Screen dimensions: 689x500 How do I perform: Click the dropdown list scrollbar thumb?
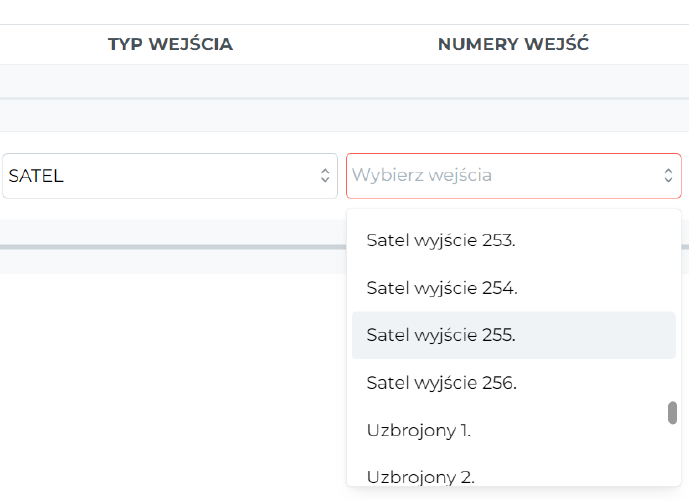pos(672,413)
